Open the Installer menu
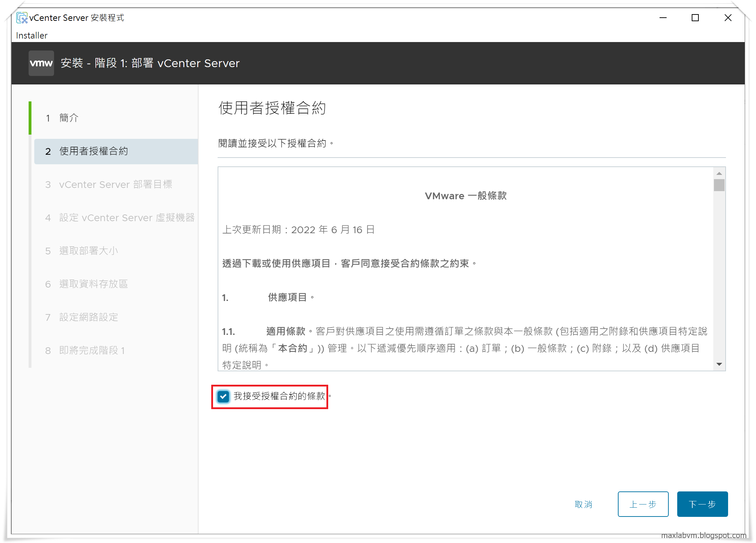756x543 pixels. pos(32,35)
